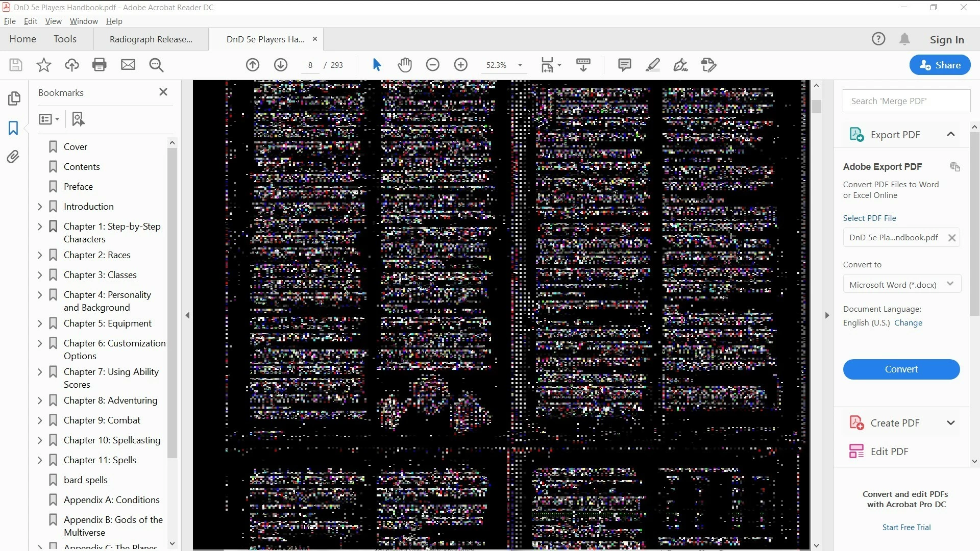Click the Find text magnifier icon
This screenshot has height=551, width=980.
pos(156,65)
